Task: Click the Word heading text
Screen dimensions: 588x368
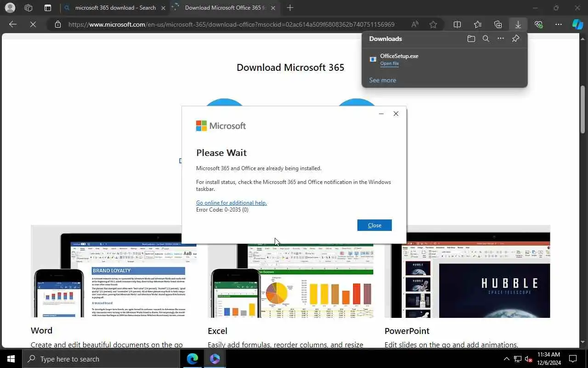Action: tap(41, 330)
